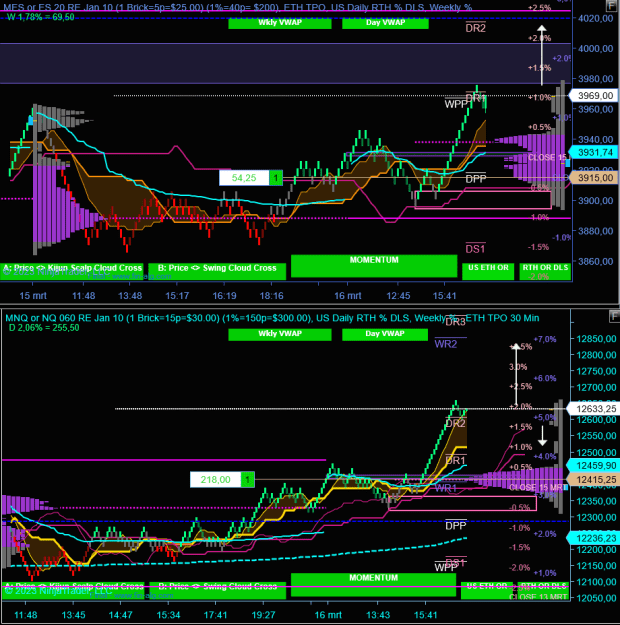
Task: Click 12850,00 on NQ price axis
Action: (x=596, y=339)
